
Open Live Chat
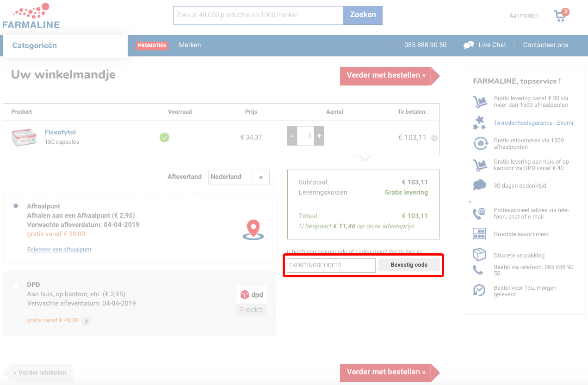pos(492,45)
